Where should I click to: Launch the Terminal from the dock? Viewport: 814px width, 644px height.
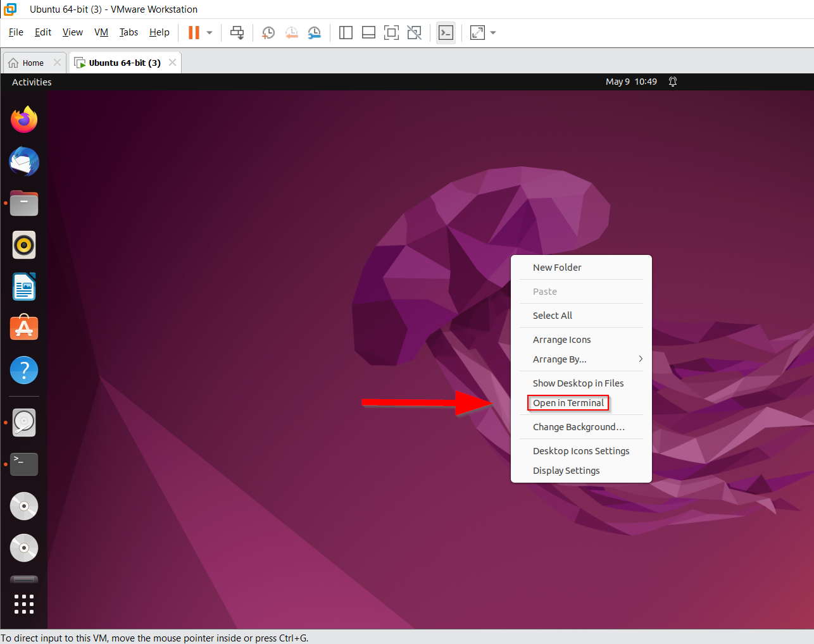(x=23, y=464)
